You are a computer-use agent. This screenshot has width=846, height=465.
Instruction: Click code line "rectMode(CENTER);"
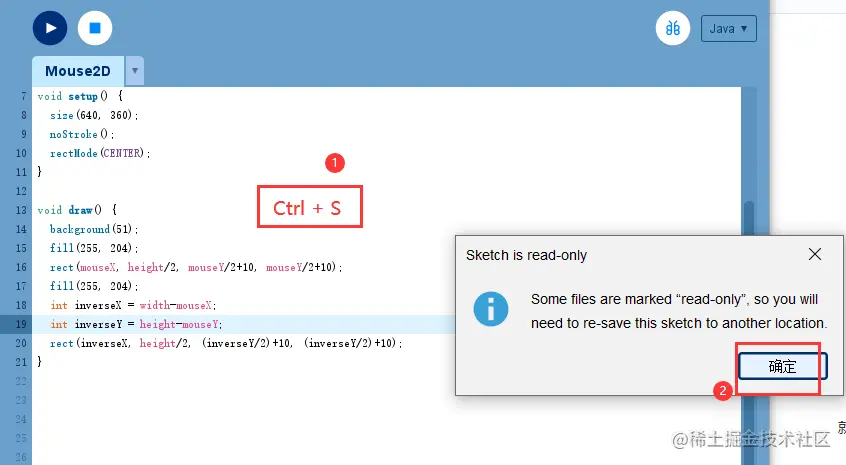click(100, 153)
